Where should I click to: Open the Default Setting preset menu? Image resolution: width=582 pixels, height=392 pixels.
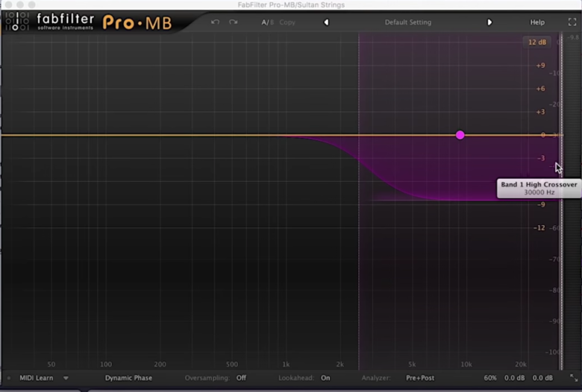[x=408, y=22]
